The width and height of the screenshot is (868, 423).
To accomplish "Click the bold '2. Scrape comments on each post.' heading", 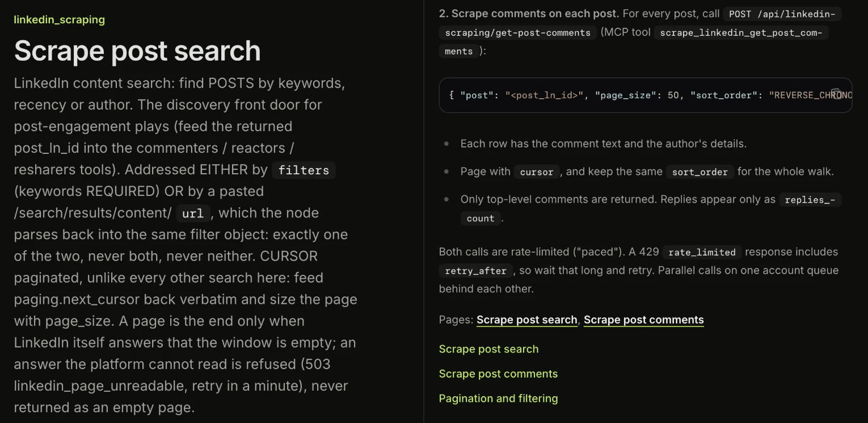I will click(x=529, y=14).
